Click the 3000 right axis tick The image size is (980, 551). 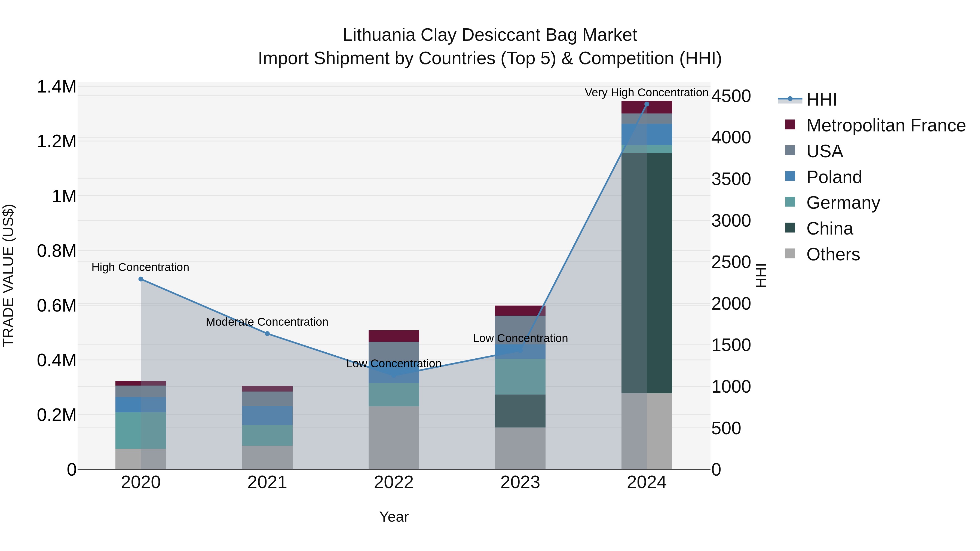coord(731,221)
